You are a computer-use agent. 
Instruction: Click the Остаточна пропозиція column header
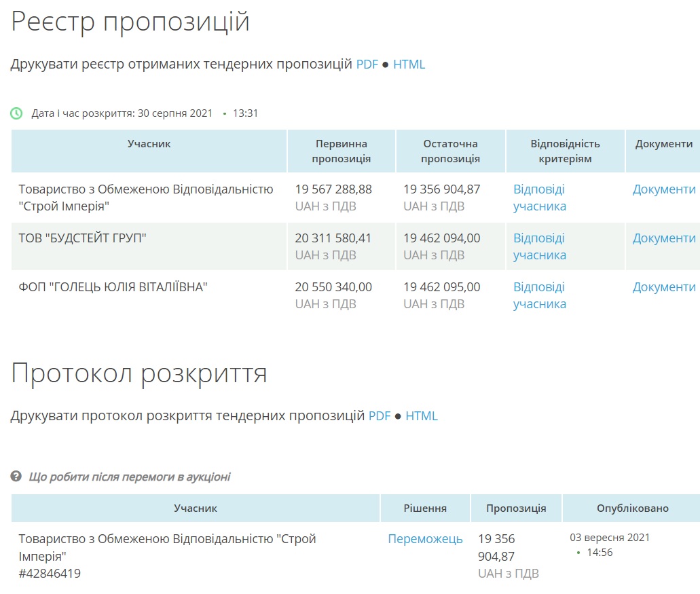[x=450, y=151]
